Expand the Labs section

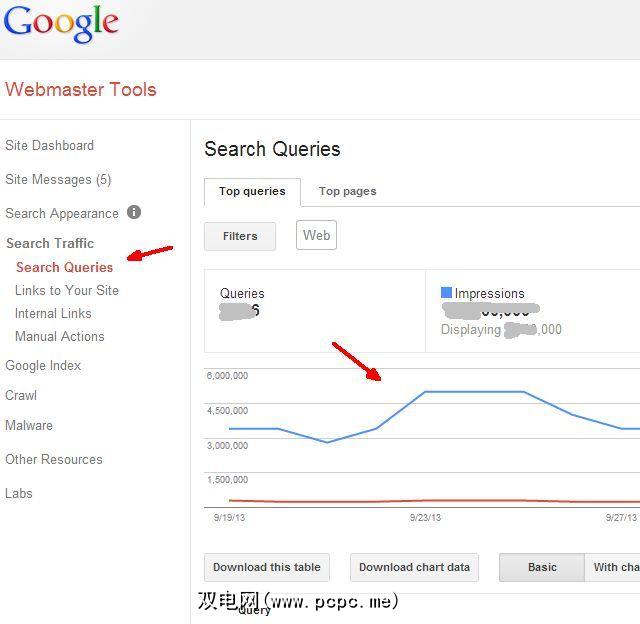(x=18, y=493)
